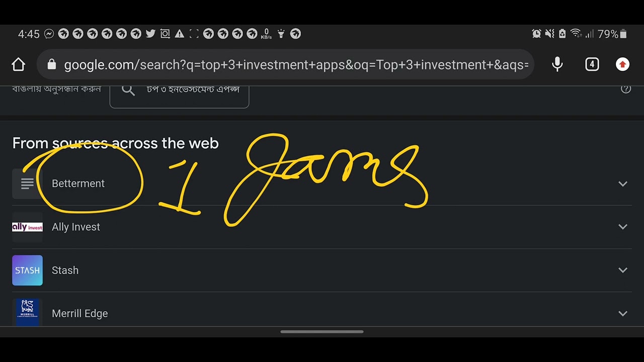Viewport: 644px width, 362px height.
Task: Tap the Ally Invest logo
Action: point(27,227)
